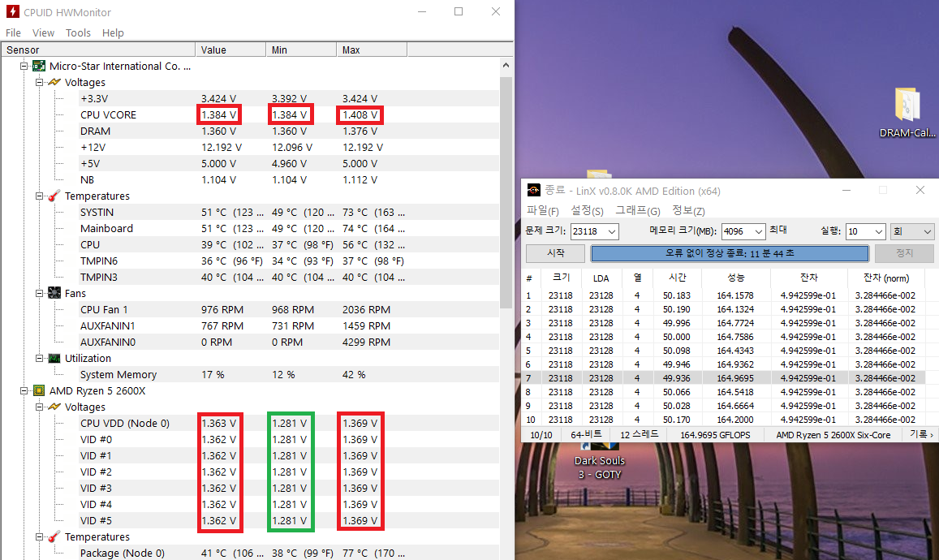Click the LinX progress bar showing 11 분 44 초
Screen dimensions: 939x560
pyautogui.click(x=730, y=253)
